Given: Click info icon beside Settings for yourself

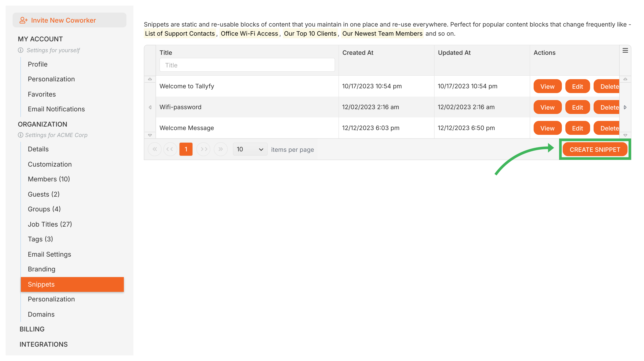Looking at the screenshot, I should [21, 50].
